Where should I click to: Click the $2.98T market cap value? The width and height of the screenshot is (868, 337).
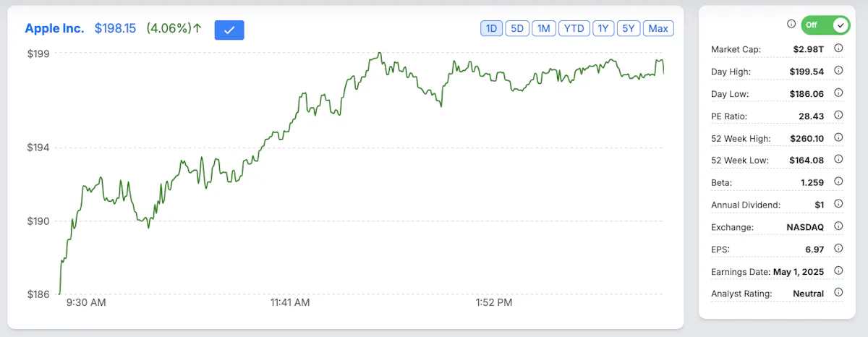pos(807,49)
